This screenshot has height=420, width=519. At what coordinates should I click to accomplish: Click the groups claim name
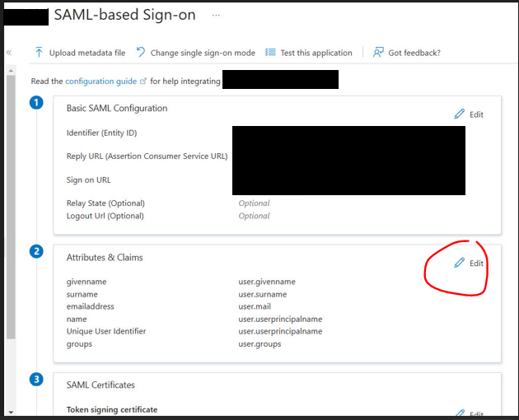coord(79,344)
